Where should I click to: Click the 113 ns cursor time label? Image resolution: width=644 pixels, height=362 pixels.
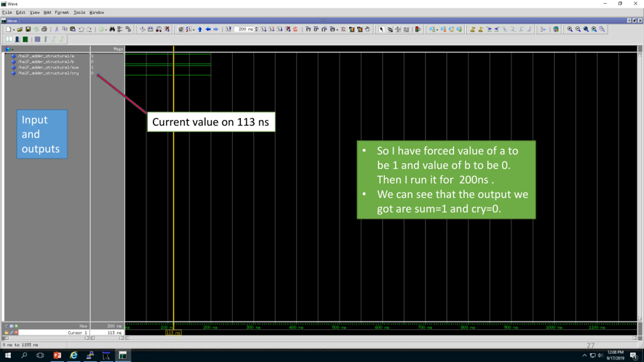[173, 333]
